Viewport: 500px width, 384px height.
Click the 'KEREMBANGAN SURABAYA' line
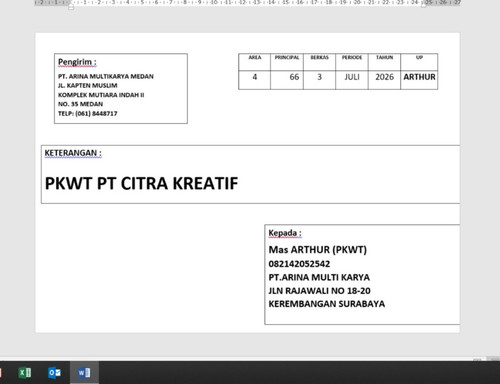327,304
